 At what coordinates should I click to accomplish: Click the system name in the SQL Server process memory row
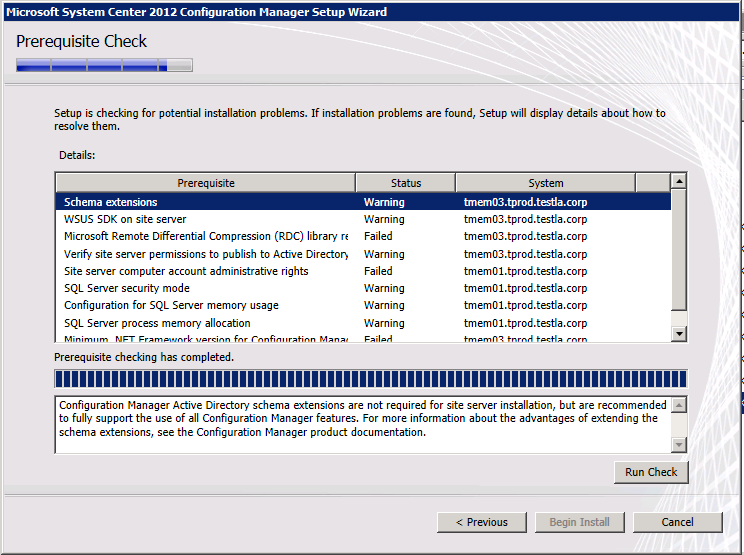click(x=525, y=323)
